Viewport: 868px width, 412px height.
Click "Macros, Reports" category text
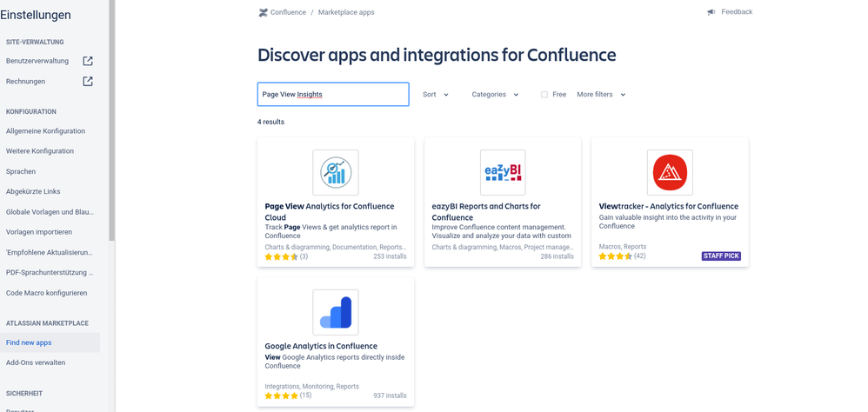point(622,247)
